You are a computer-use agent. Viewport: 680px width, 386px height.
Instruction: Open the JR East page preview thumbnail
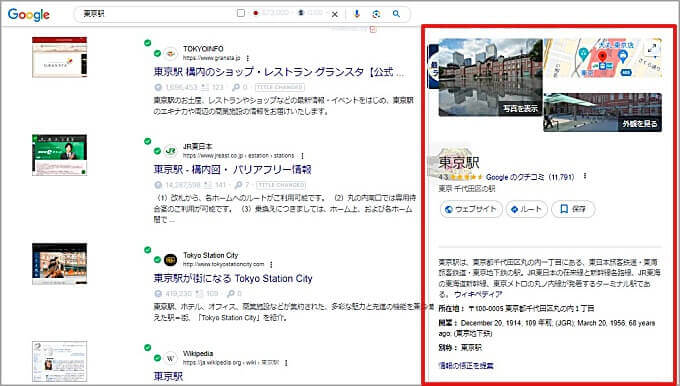pyautogui.click(x=59, y=155)
